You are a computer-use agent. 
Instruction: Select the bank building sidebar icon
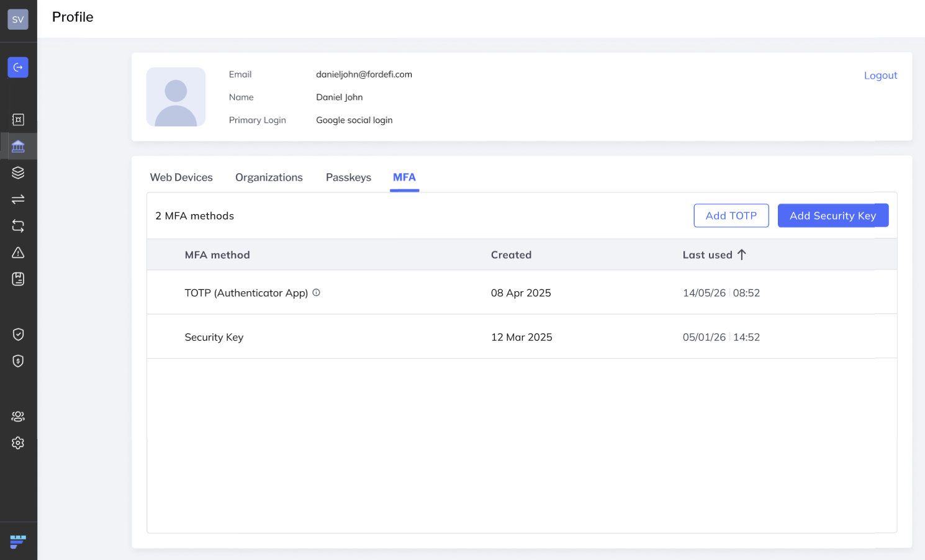(18, 147)
